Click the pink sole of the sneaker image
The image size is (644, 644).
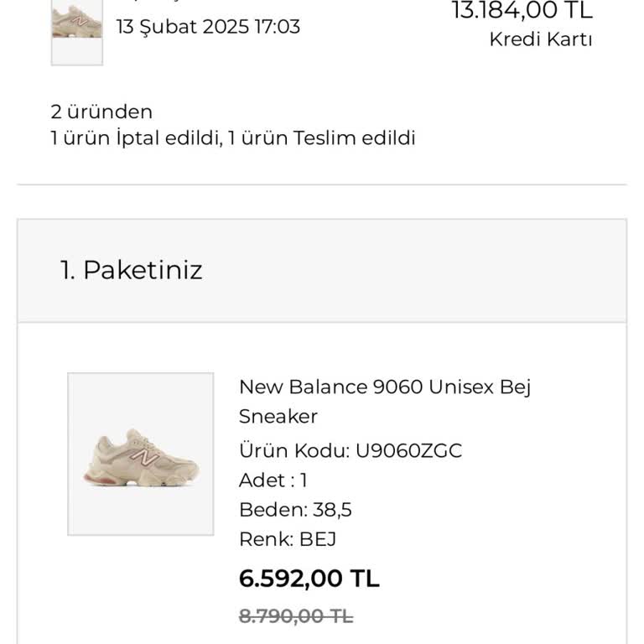(x=96, y=478)
